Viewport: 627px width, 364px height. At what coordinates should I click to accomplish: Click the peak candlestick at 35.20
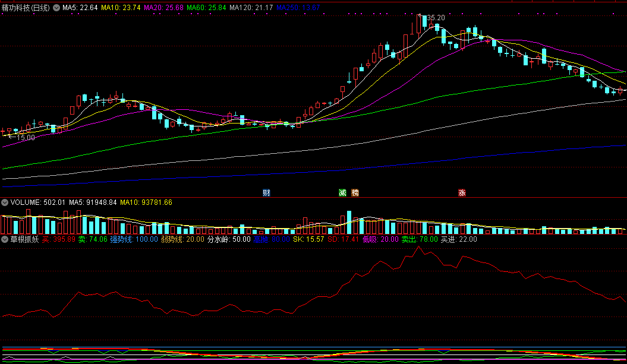point(418,24)
